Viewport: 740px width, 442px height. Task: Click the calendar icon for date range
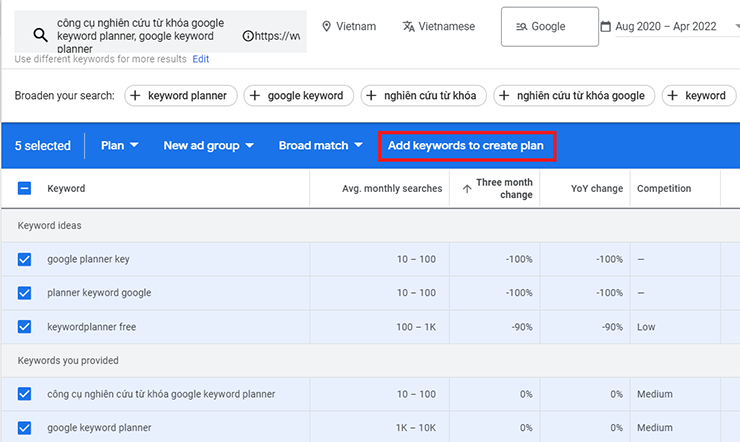pos(605,26)
